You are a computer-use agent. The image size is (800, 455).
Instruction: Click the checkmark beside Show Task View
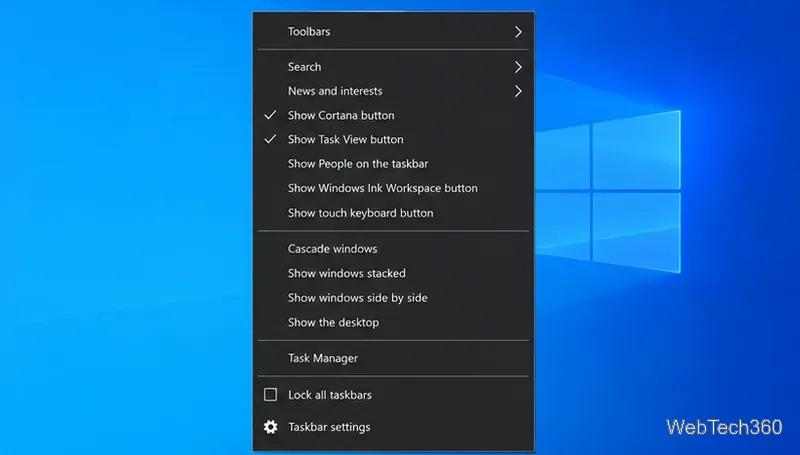[x=270, y=139]
